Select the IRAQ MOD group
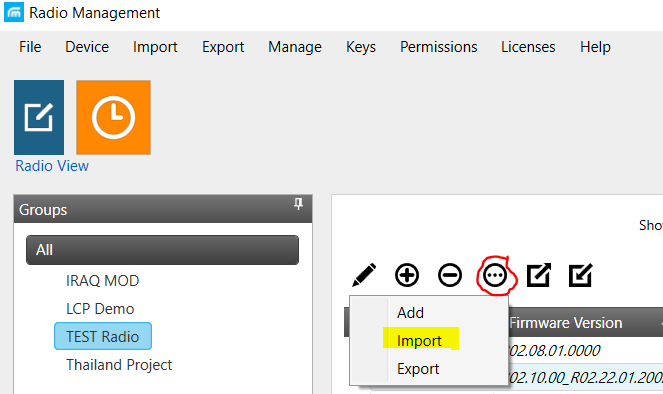This screenshot has width=663, height=394. point(102,281)
